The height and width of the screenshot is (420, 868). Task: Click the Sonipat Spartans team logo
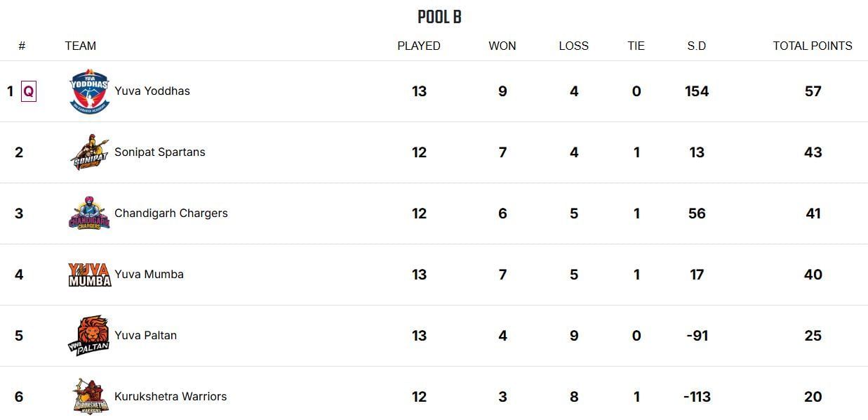(90, 152)
